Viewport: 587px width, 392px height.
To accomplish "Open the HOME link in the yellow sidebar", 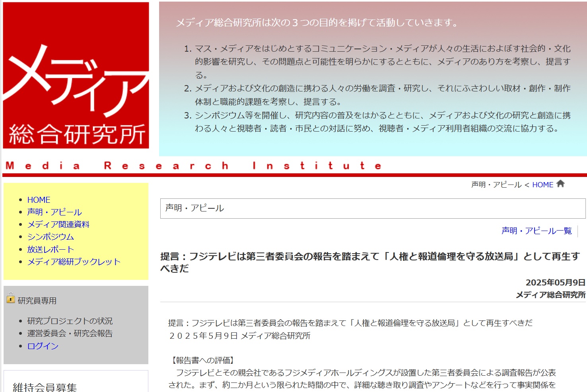I will click(x=39, y=200).
